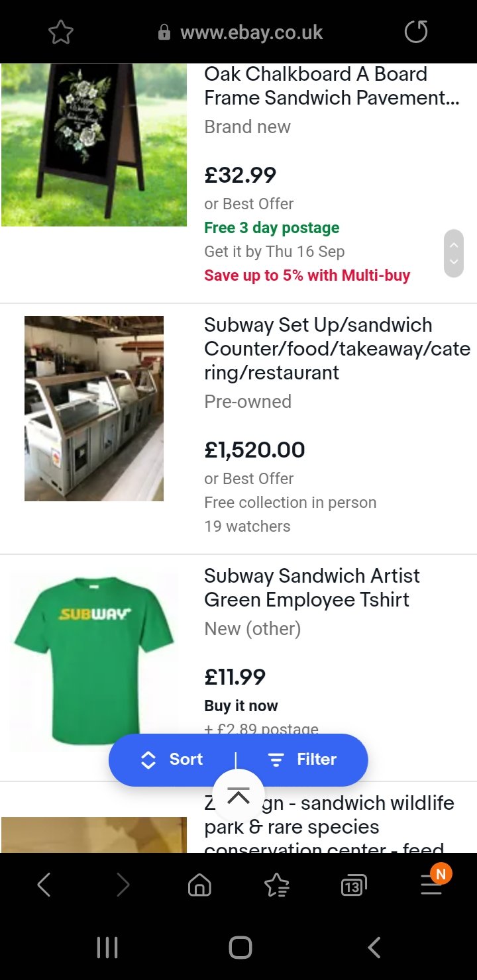The height and width of the screenshot is (980, 477).
Task: Open Oak Chalkboard A Board listing title
Action: [331, 86]
